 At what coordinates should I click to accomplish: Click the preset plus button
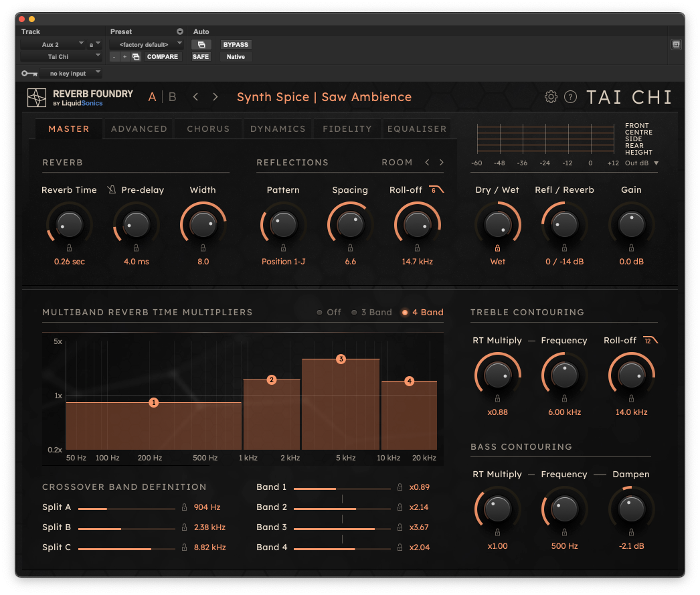tap(125, 57)
